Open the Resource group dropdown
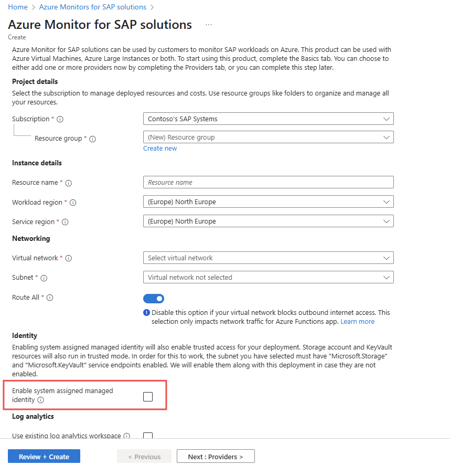The height and width of the screenshot is (476, 450). point(268,137)
